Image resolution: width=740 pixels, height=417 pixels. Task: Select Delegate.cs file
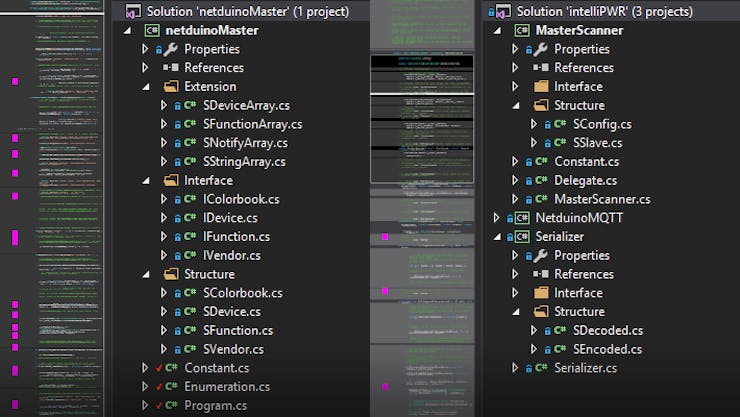[585, 180]
